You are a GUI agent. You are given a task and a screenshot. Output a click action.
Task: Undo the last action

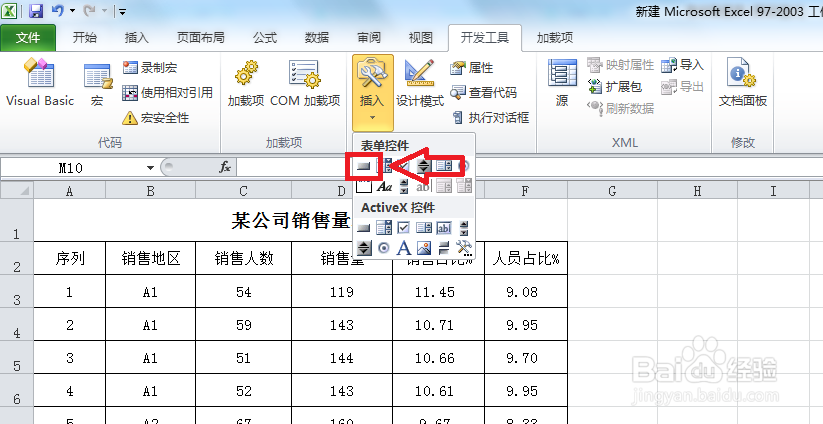point(58,11)
